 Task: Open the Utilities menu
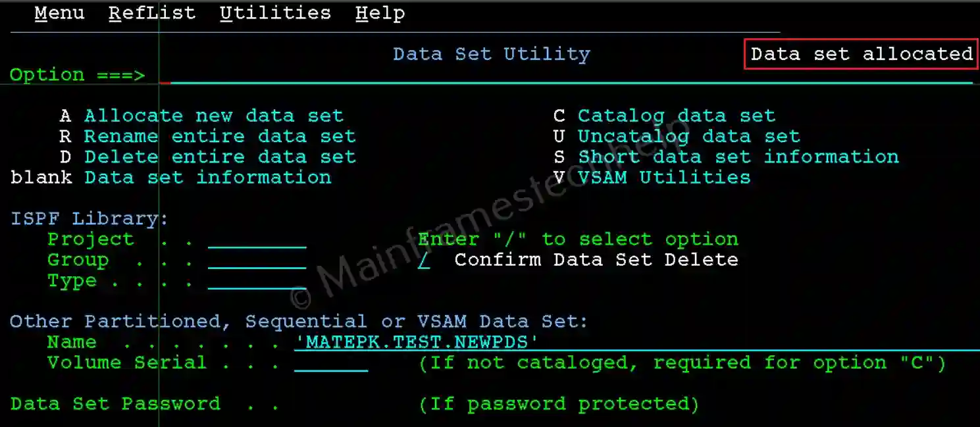pos(275,13)
